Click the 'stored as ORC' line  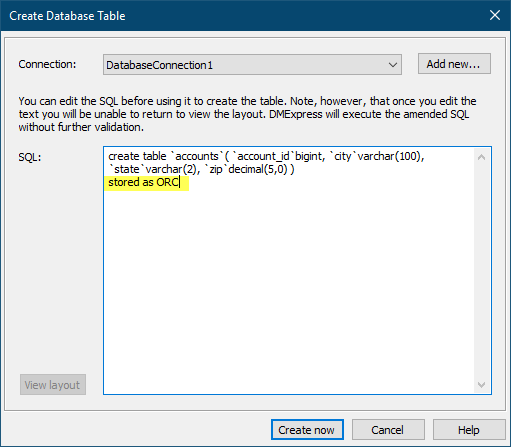click(144, 183)
